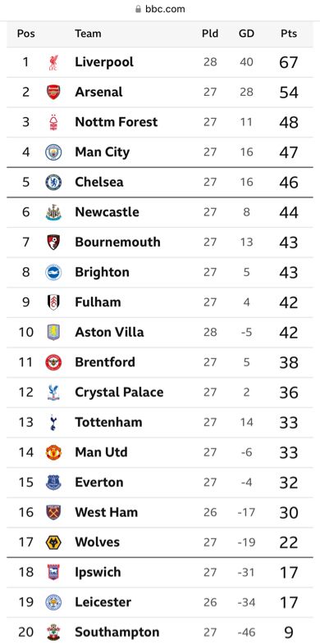The height and width of the screenshot is (644, 320).
Task: Click the Everton club badge
Action: (x=53, y=482)
